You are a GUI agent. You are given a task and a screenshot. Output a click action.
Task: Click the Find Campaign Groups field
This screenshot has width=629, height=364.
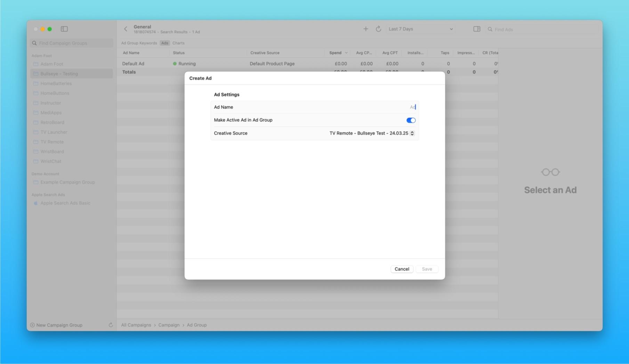click(x=71, y=43)
